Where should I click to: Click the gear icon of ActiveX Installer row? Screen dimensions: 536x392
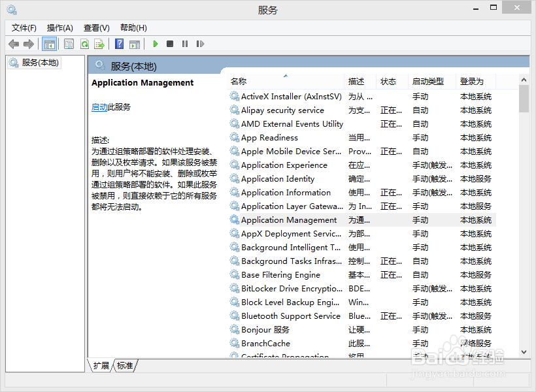click(235, 96)
